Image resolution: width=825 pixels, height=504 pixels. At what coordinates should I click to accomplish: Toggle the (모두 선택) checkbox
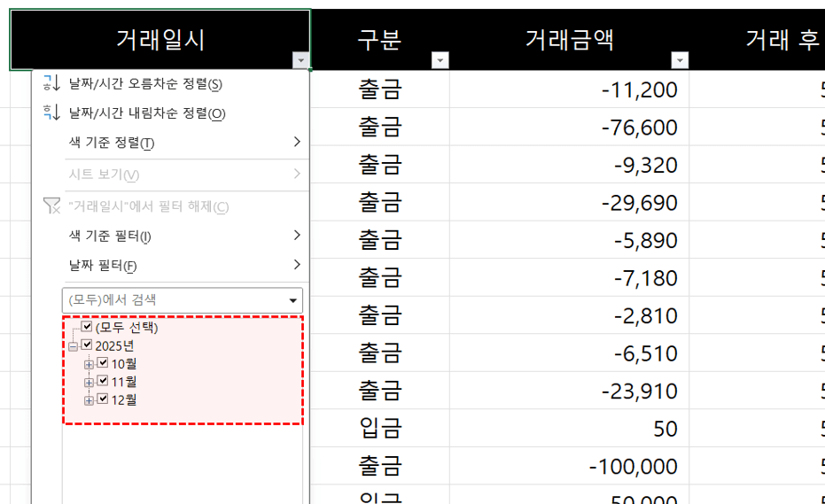click(87, 327)
